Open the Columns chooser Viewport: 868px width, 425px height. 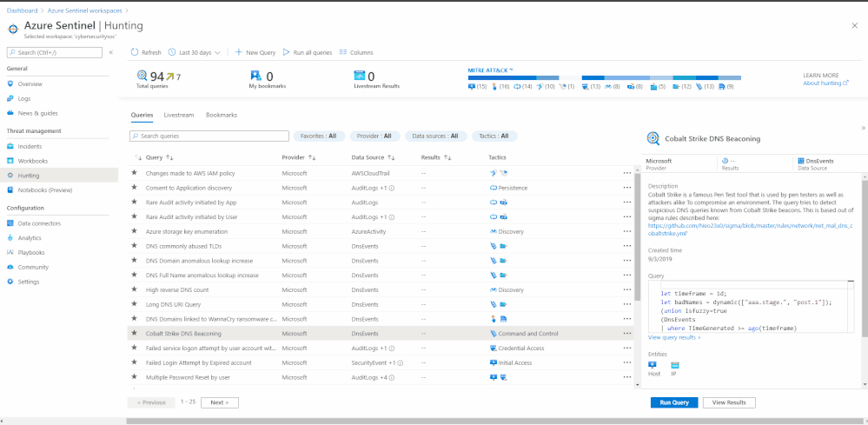(356, 52)
